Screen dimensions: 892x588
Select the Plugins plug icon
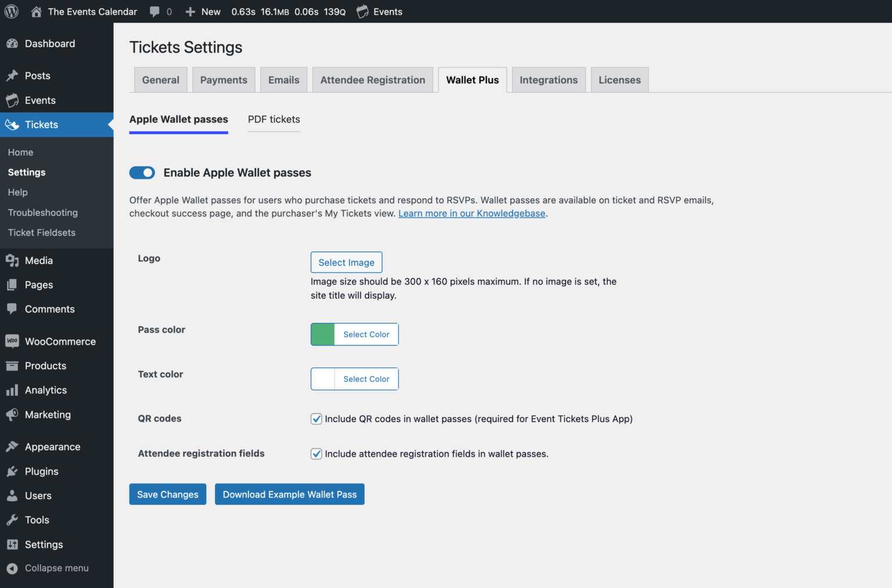[x=12, y=471]
